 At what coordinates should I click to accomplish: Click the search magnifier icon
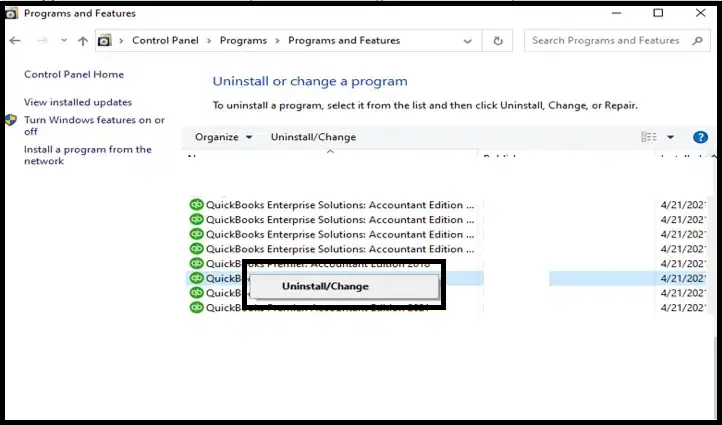[x=698, y=41]
